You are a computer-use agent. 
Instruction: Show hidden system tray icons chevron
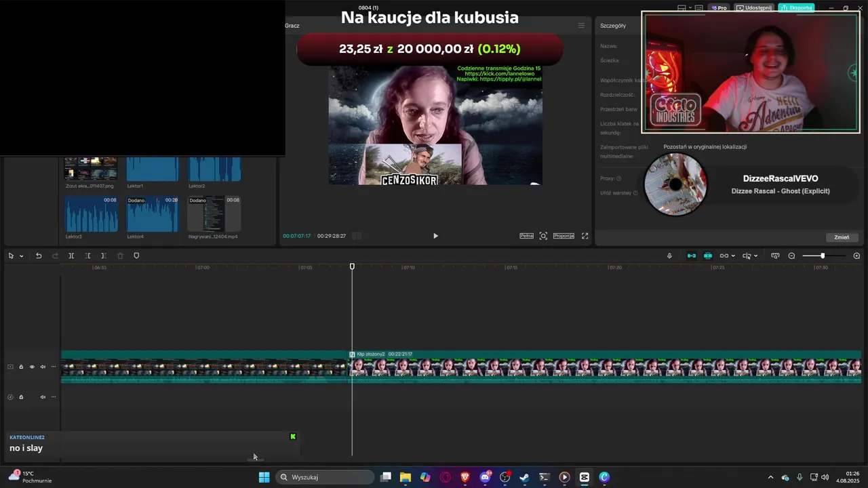[770, 477]
